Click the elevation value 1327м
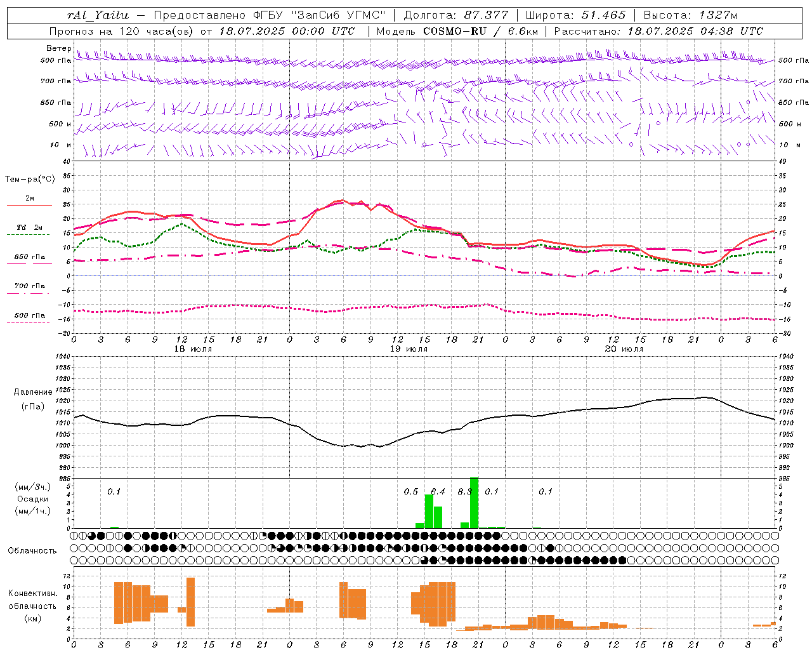Image resolution: width=812 pixels, height=650 pixels. (x=717, y=15)
